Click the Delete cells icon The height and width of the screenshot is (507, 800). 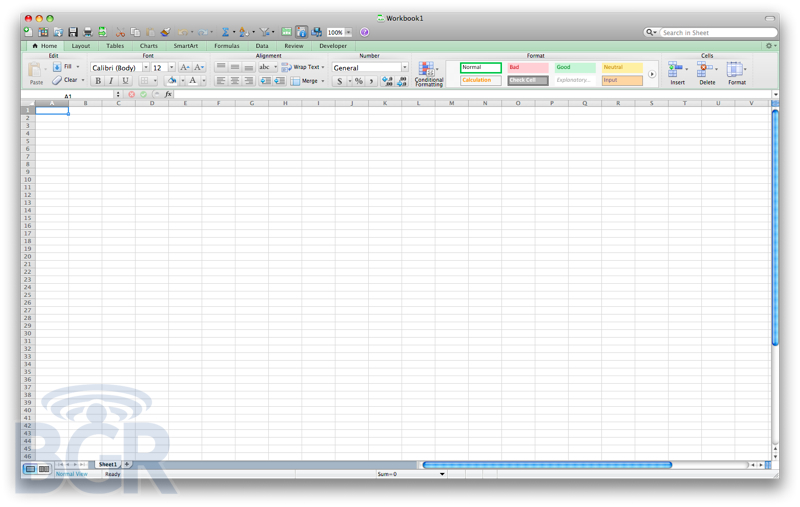tap(707, 72)
